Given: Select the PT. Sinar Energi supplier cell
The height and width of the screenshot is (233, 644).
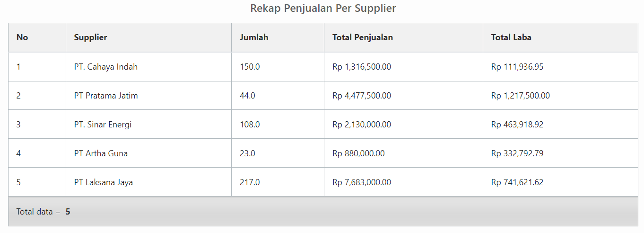Looking at the screenshot, I should pos(103,125).
